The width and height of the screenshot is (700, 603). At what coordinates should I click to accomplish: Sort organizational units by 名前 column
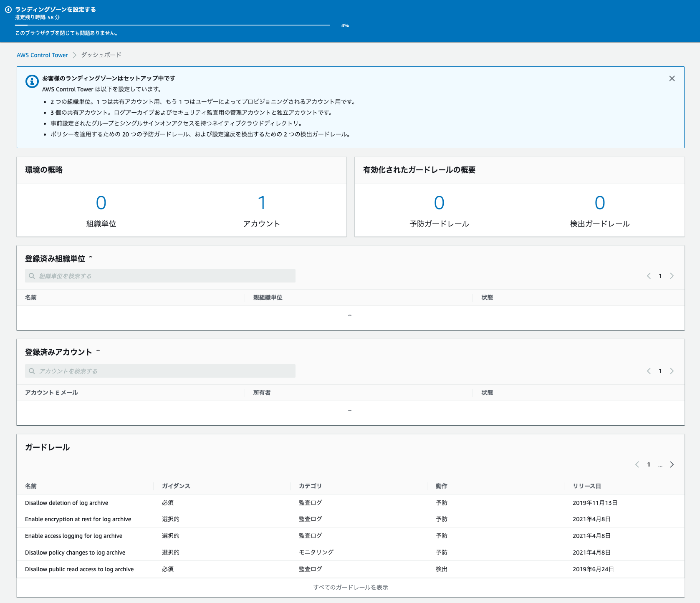[x=31, y=298]
